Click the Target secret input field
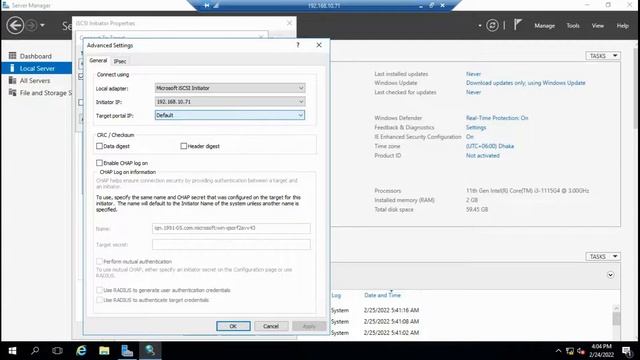The image size is (640, 360). coord(231,244)
